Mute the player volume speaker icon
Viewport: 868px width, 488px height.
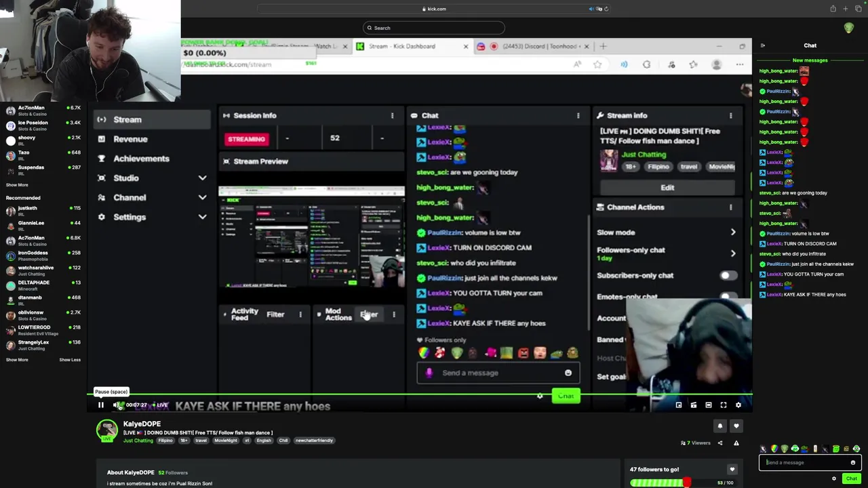click(x=117, y=405)
